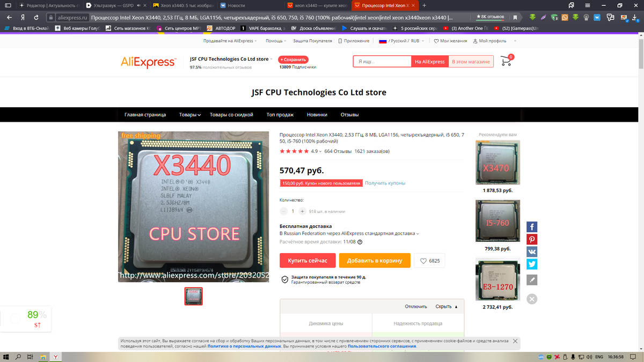Open the orange WhatsApp extension
The width and height of the screenshot is (644, 362).
(x=565, y=17)
